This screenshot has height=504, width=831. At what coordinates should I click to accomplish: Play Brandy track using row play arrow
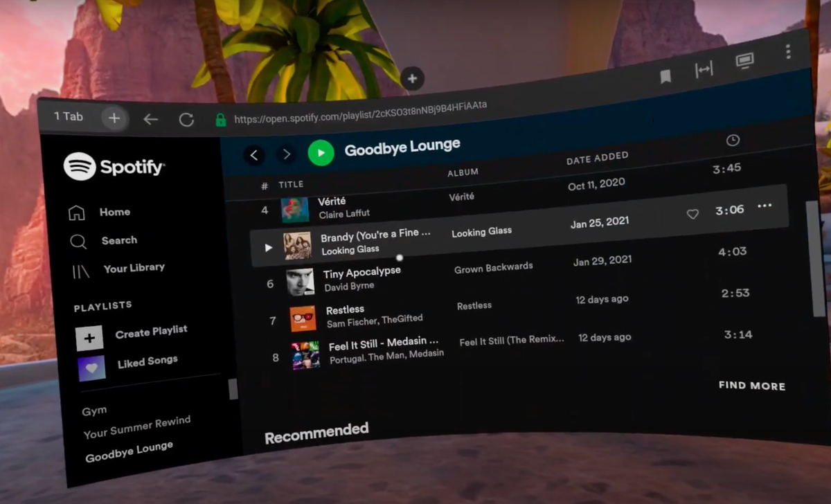tap(269, 247)
